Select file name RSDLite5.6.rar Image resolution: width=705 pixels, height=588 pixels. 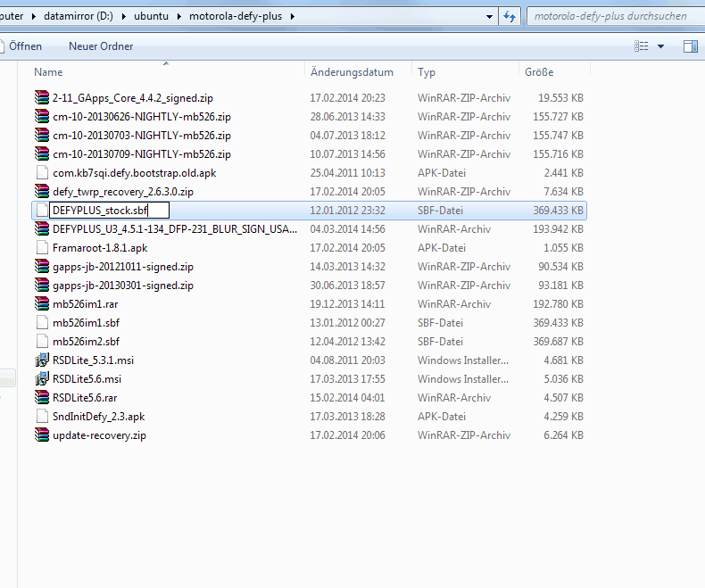[85, 398]
